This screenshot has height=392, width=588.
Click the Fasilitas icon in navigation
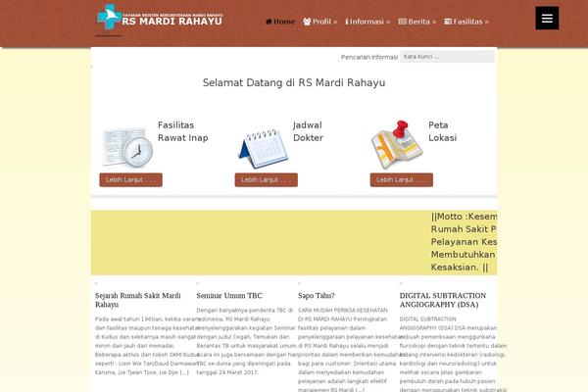pos(448,22)
